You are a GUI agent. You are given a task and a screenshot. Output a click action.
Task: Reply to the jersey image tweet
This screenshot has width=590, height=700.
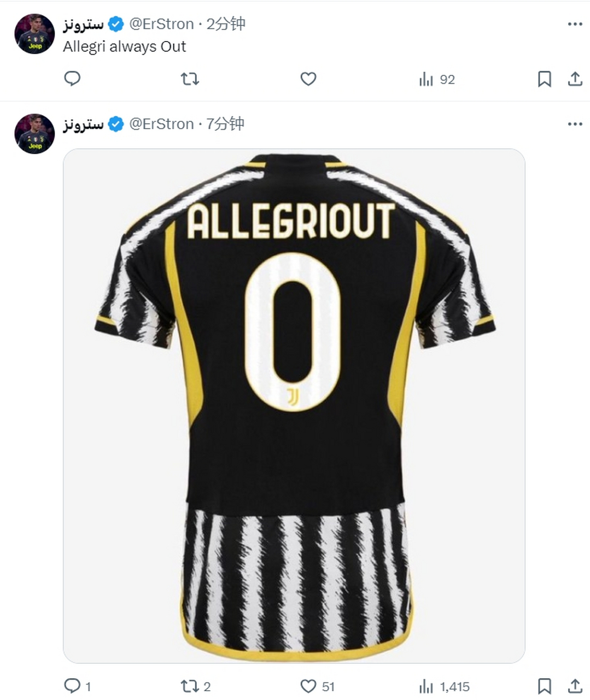(x=72, y=686)
